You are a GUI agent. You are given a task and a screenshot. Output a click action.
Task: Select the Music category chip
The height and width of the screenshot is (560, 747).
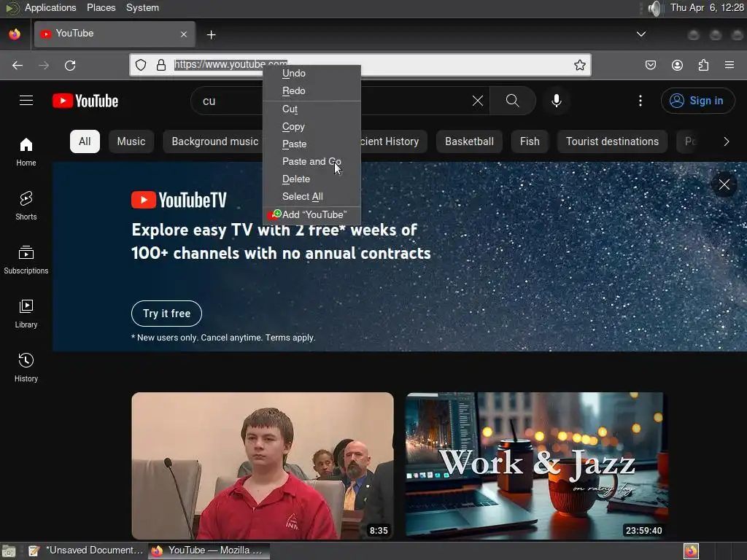[131, 141]
